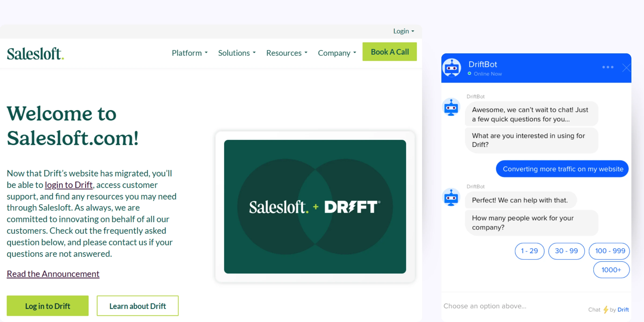Click the Book A Call button
The height and width of the screenshot is (322, 644).
pos(390,52)
